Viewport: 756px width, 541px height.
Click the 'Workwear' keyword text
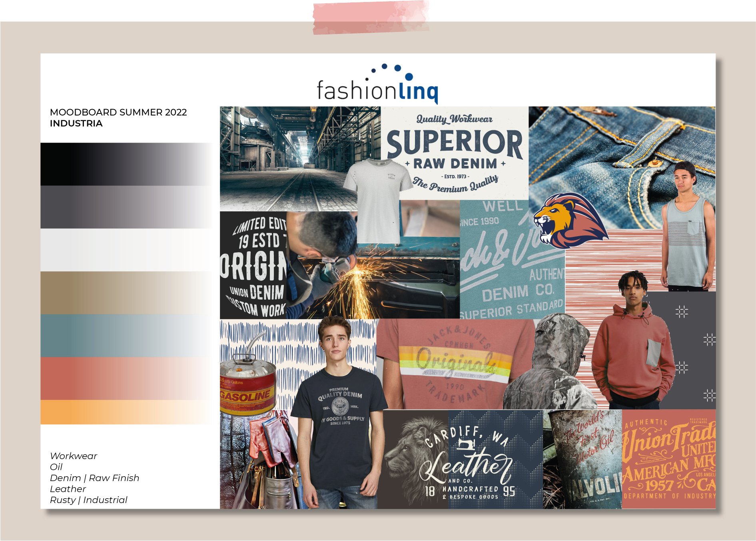tap(74, 456)
